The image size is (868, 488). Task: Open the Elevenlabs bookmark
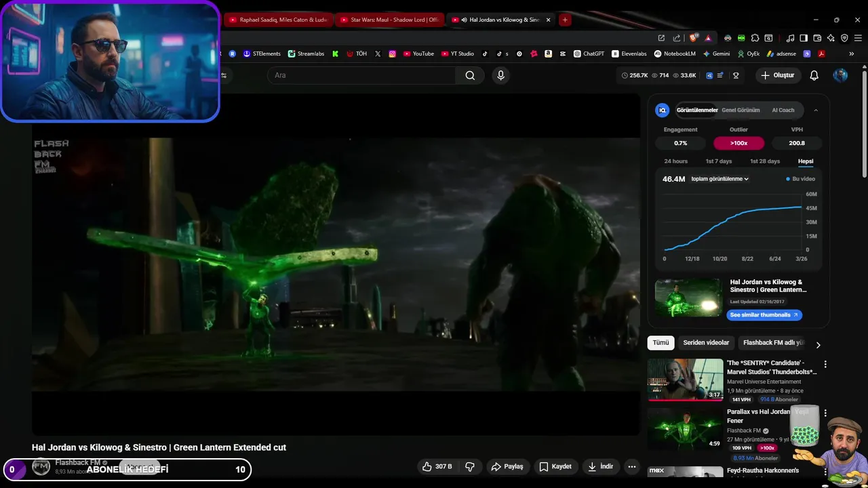click(629, 54)
